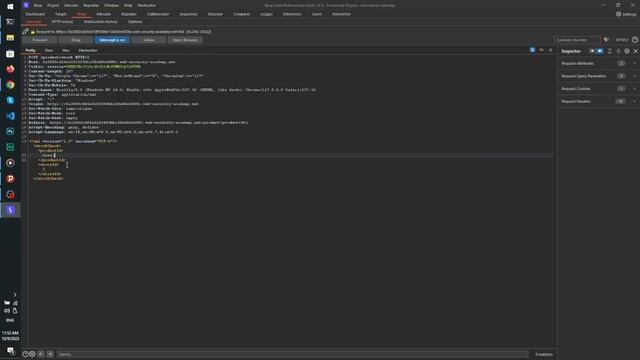
Task: Switch to the Repeater tool tab
Action: click(x=129, y=14)
